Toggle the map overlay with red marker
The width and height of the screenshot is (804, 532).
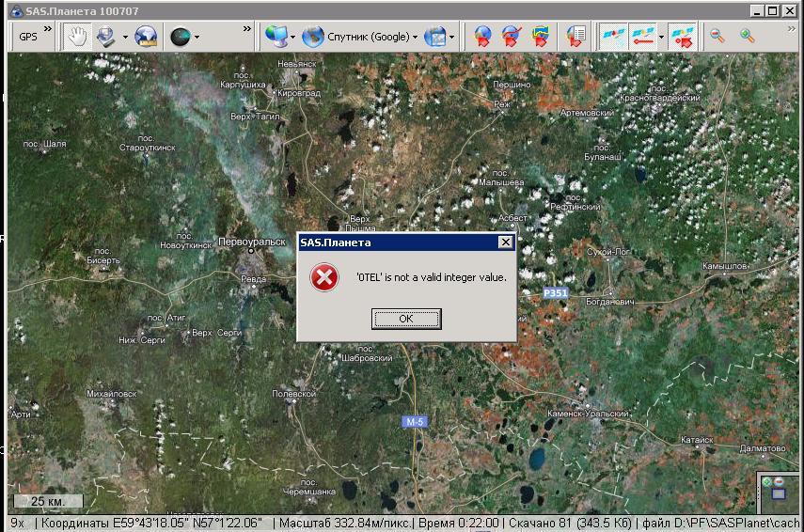click(x=683, y=37)
